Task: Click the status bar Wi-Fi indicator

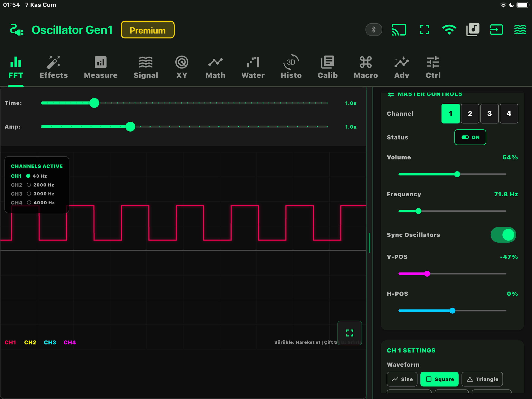Action: (503, 5)
